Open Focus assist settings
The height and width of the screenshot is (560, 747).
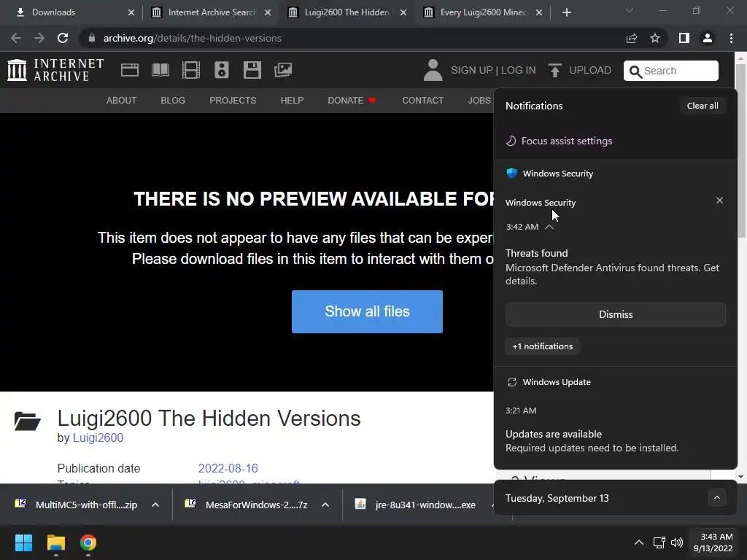[558, 141]
